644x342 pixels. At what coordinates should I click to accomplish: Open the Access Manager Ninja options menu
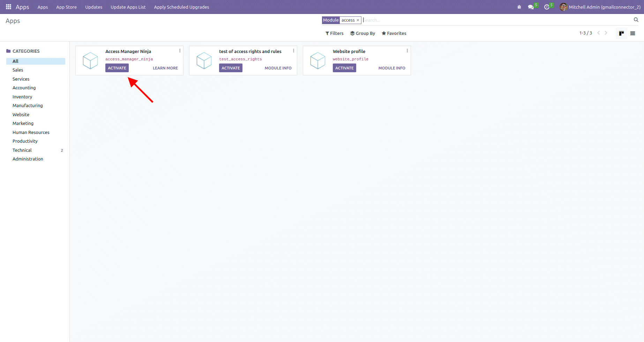tap(180, 51)
